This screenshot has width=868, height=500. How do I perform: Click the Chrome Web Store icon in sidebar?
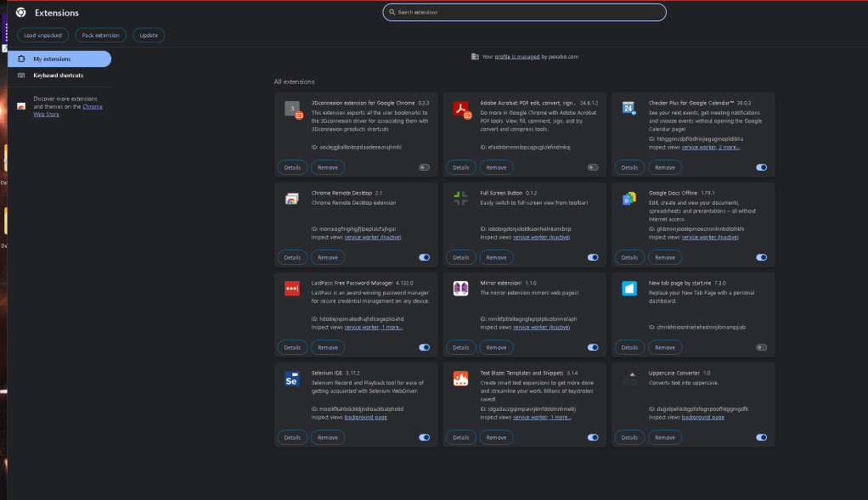click(x=21, y=106)
